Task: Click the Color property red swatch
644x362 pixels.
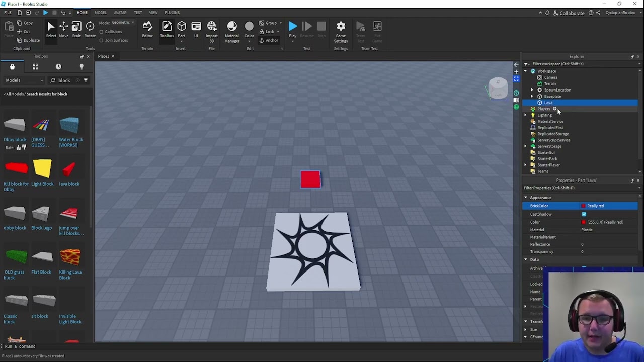Action: click(x=583, y=222)
